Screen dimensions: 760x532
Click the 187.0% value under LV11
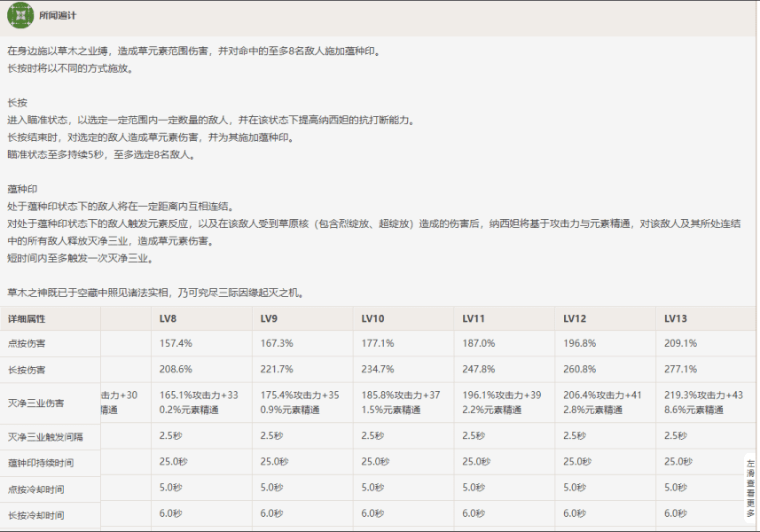point(478,343)
